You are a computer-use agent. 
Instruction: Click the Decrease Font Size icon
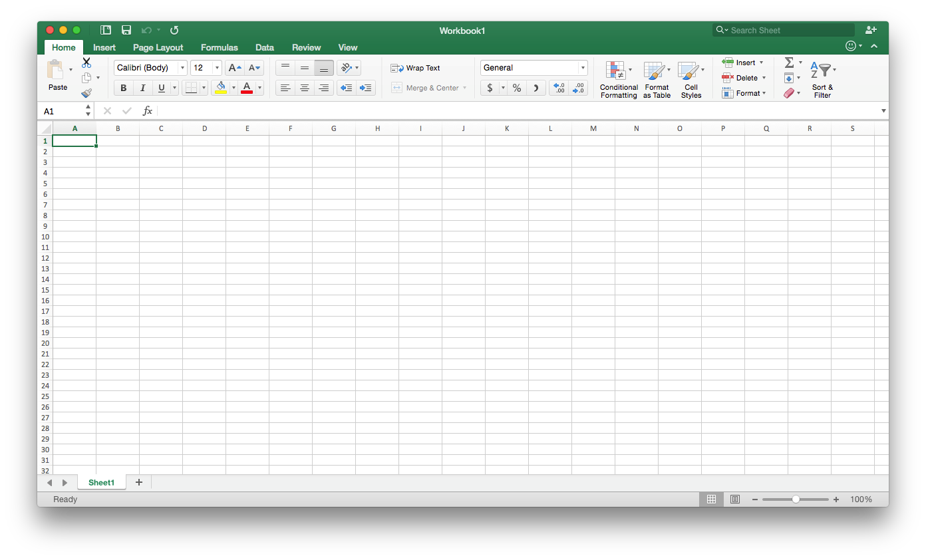(254, 68)
